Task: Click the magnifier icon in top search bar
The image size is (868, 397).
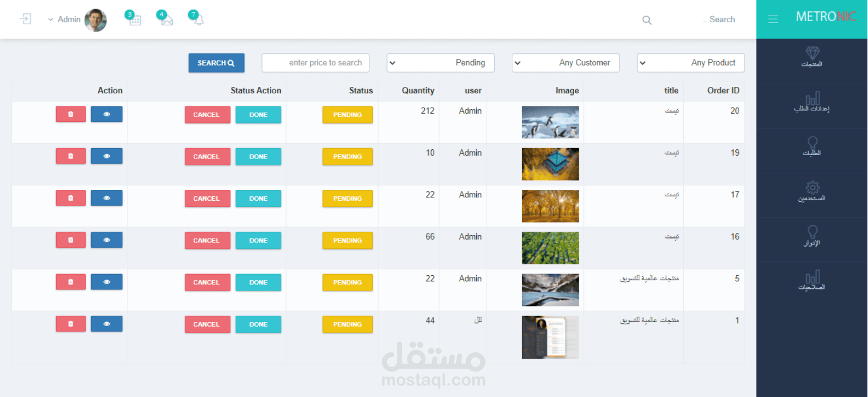Action: (x=647, y=20)
